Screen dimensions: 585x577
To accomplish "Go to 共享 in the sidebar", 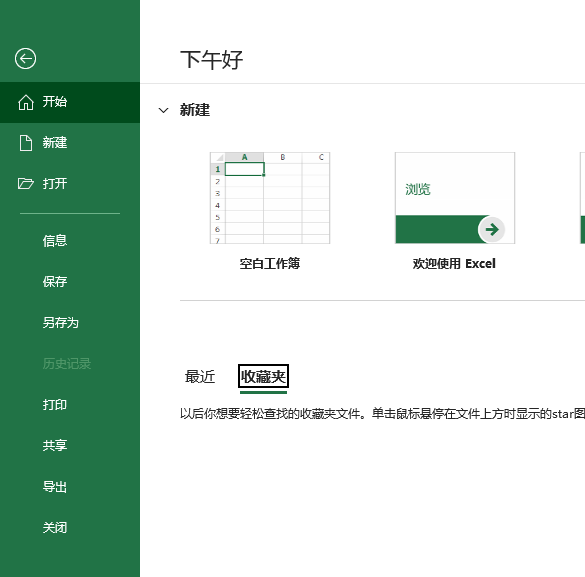I will [55, 446].
